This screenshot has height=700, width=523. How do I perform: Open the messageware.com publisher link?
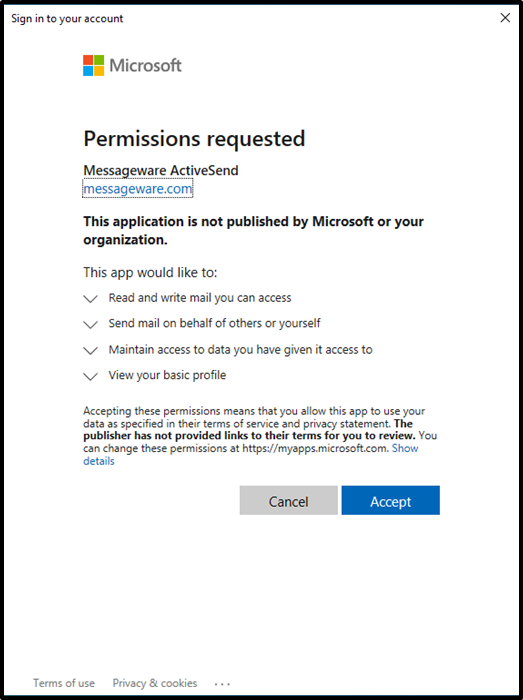(x=138, y=189)
